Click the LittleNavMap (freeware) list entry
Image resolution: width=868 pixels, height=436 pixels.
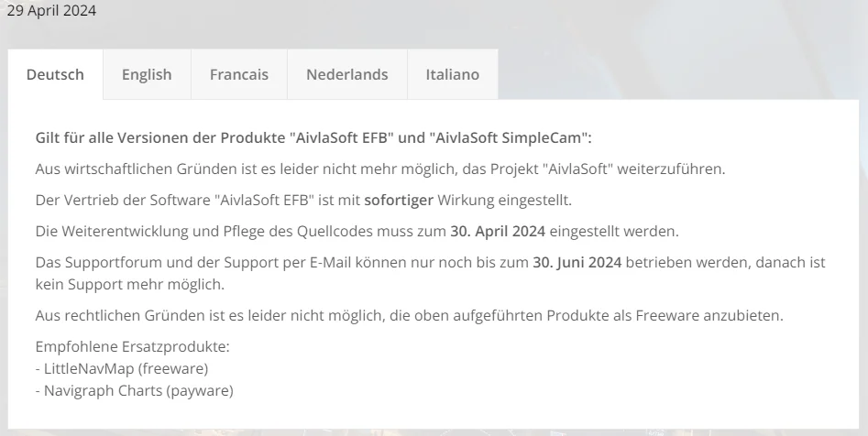click(122, 368)
